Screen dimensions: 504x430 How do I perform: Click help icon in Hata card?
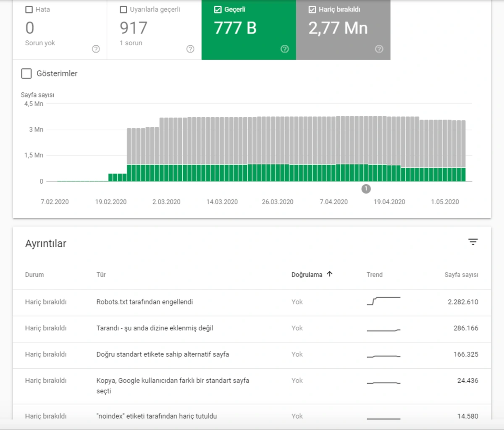click(x=96, y=49)
